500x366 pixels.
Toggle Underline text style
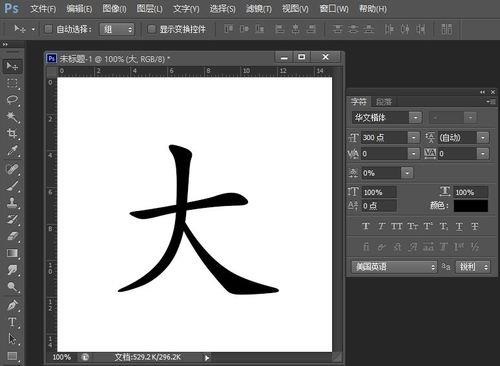(x=459, y=226)
